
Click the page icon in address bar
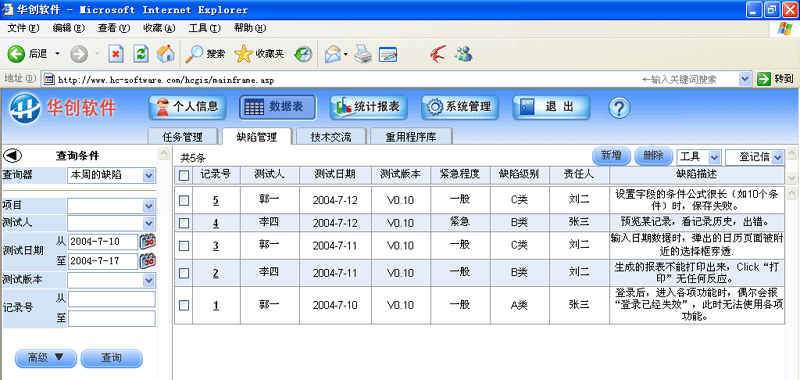click(x=48, y=79)
